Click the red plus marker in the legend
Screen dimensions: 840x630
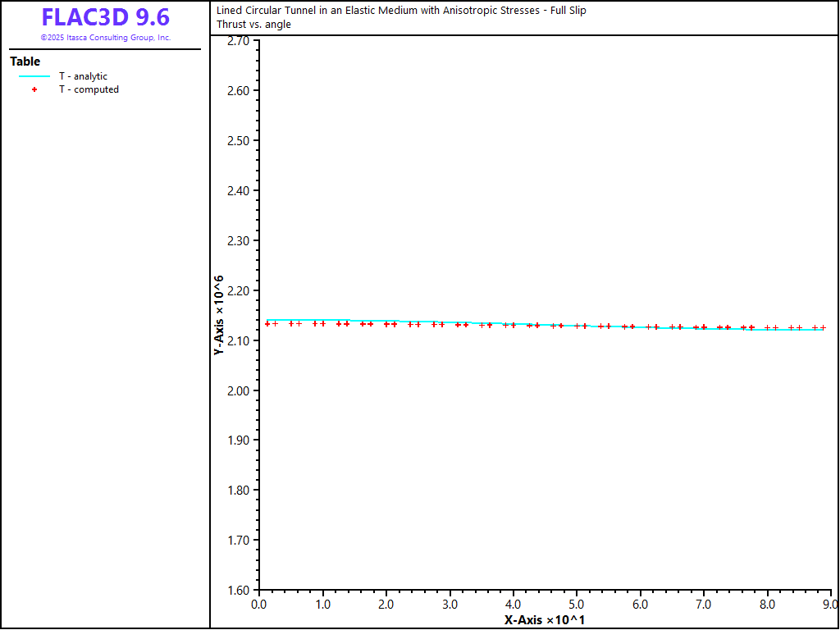(x=34, y=89)
